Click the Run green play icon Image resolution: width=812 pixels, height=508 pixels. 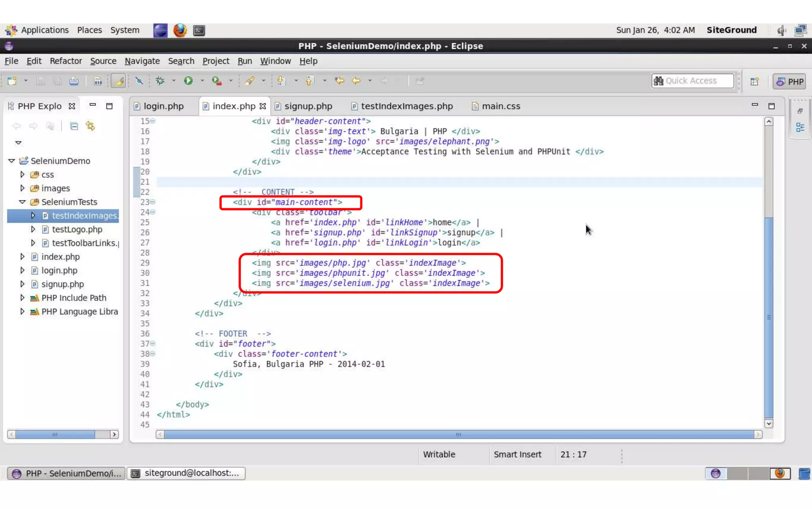click(188, 81)
